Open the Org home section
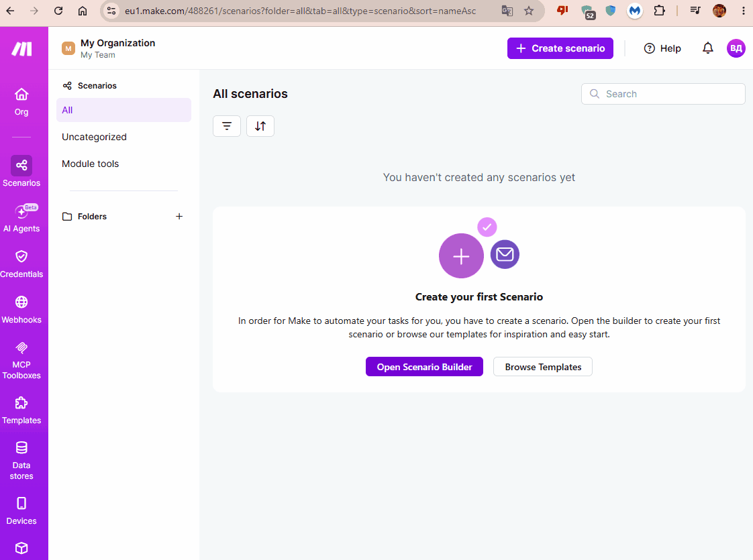The width and height of the screenshot is (753, 560). tap(21, 102)
